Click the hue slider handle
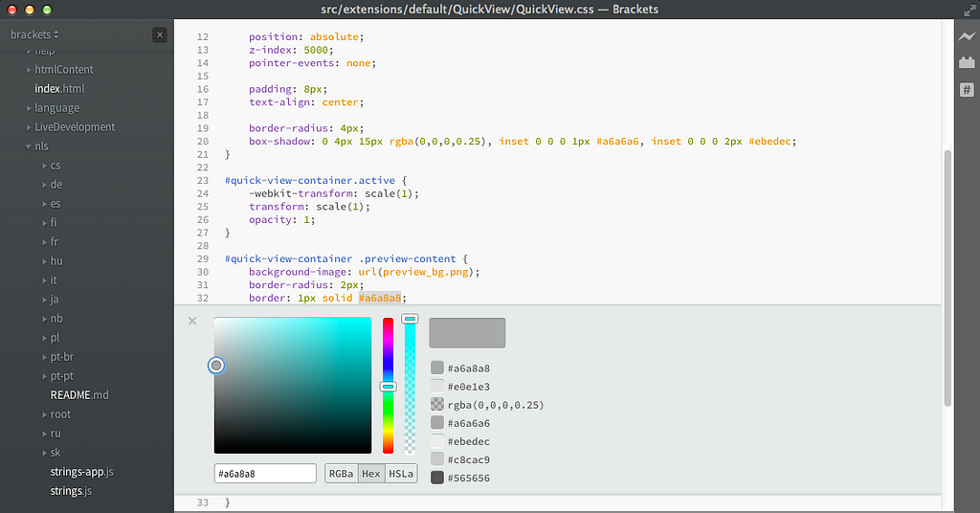 click(389, 387)
